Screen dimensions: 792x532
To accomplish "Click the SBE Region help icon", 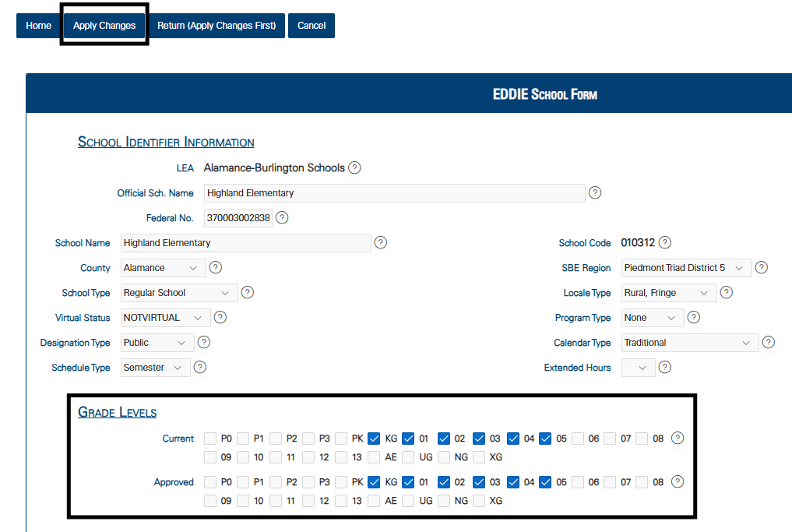I will (761, 267).
